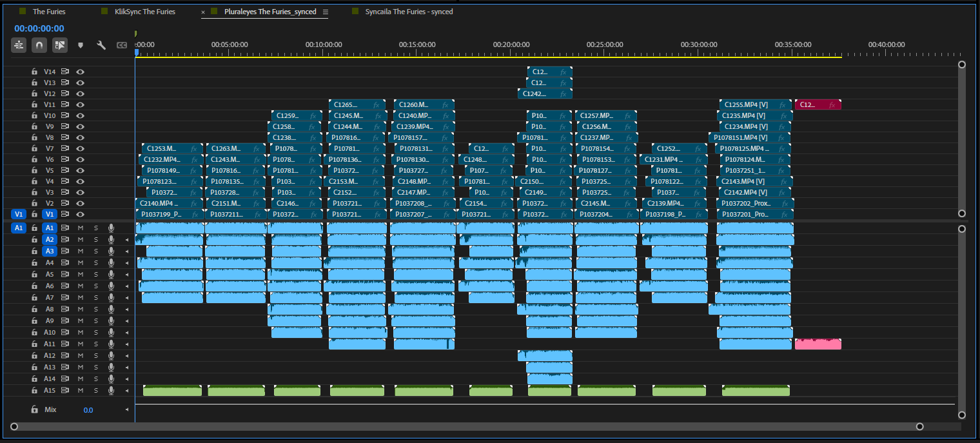The image size is (980, 443).
Task: Toggle track lock for V7
Action: coord(35,148)
